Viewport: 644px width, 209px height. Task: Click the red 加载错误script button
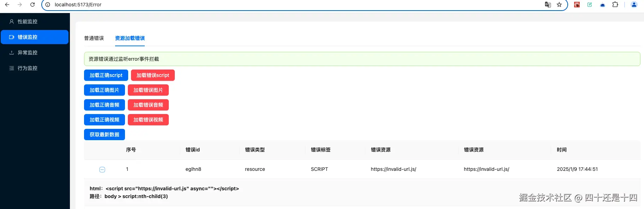(x=153, y=75)
